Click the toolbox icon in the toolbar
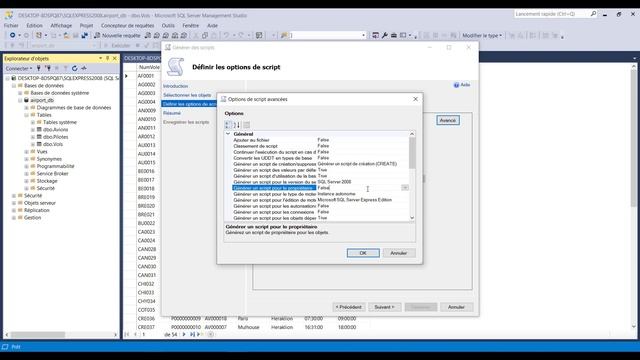This screenshot has width=640, height=360. (394, 36)
